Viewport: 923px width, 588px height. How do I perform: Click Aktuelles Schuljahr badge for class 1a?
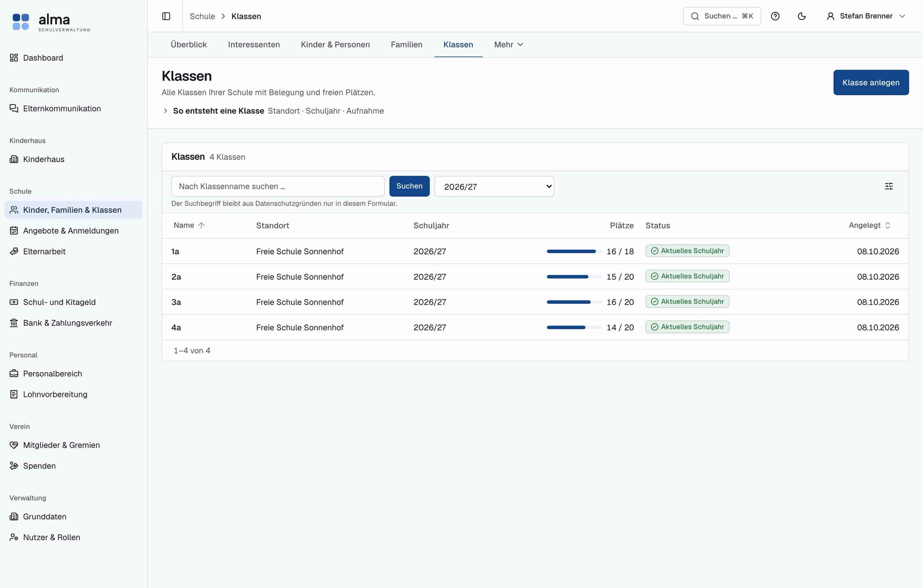coord(687,251)
